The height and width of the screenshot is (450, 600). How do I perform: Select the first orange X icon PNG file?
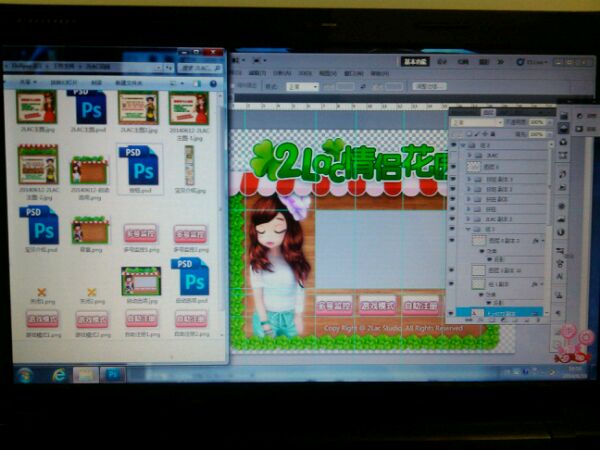click(x=41, y=293)
